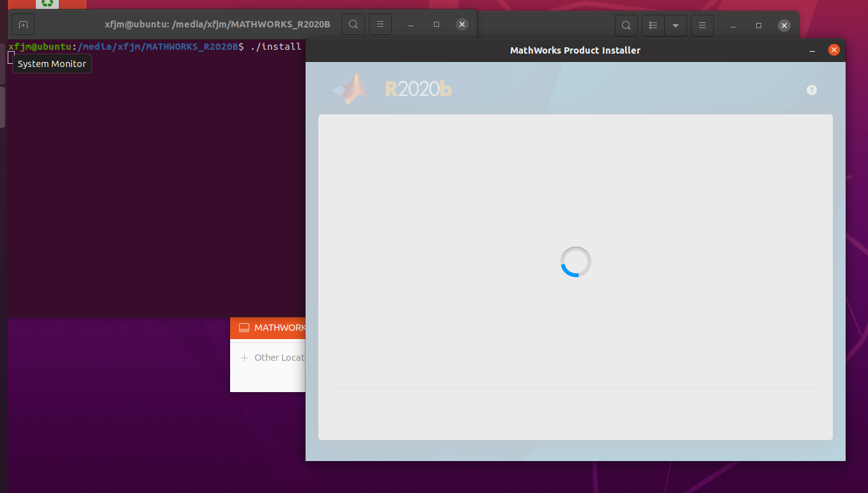Maximize the terminal window
The height and width of the screenshot is (493, 868).
[x=437, y=24]
